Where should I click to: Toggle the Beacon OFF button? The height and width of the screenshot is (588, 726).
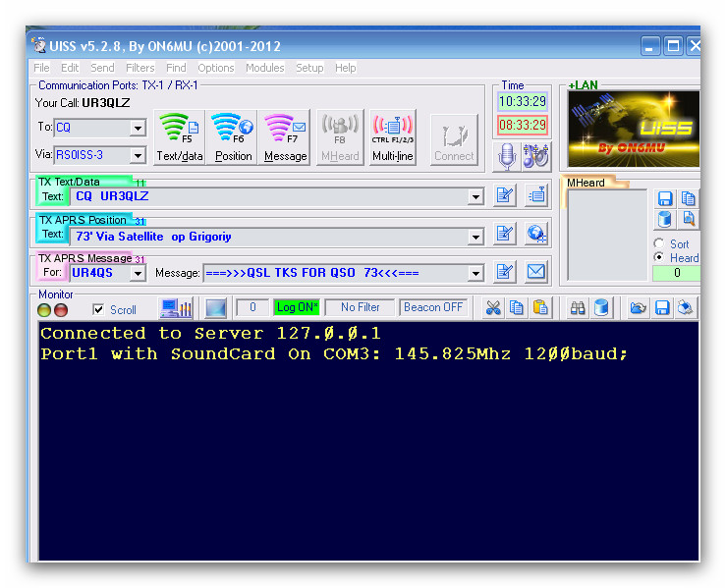pos(433,307)
